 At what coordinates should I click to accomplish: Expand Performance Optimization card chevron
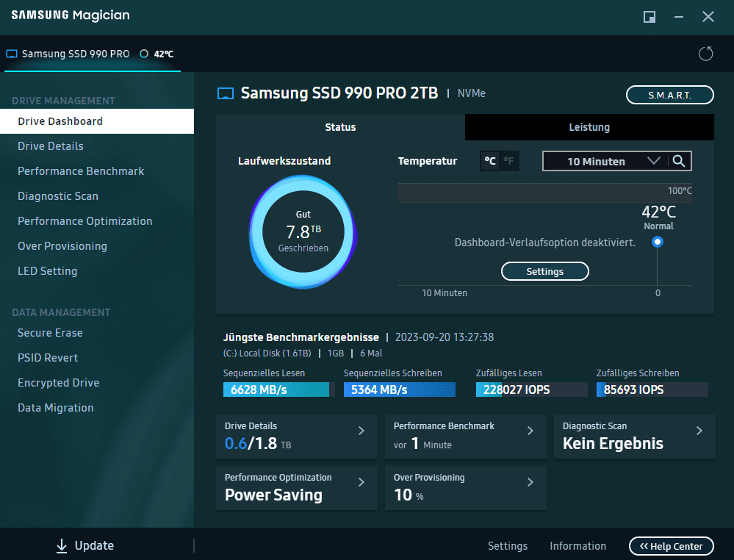pos(361,482)
